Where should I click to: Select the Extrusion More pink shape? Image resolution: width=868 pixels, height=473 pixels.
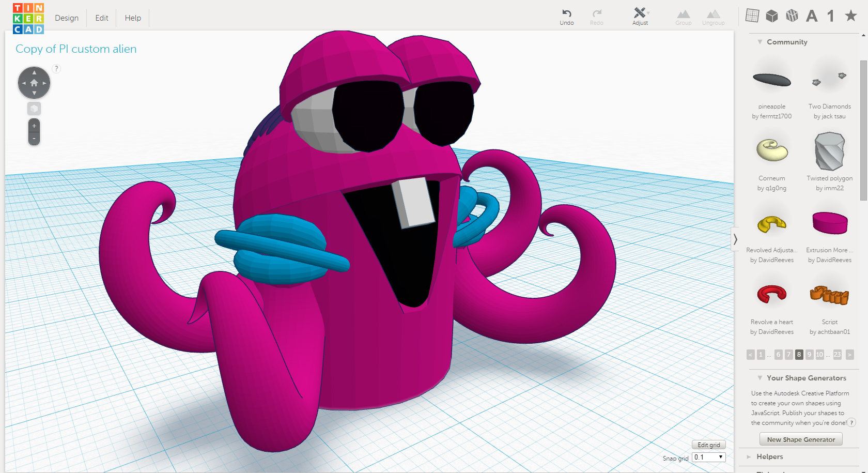coord(830,223)
